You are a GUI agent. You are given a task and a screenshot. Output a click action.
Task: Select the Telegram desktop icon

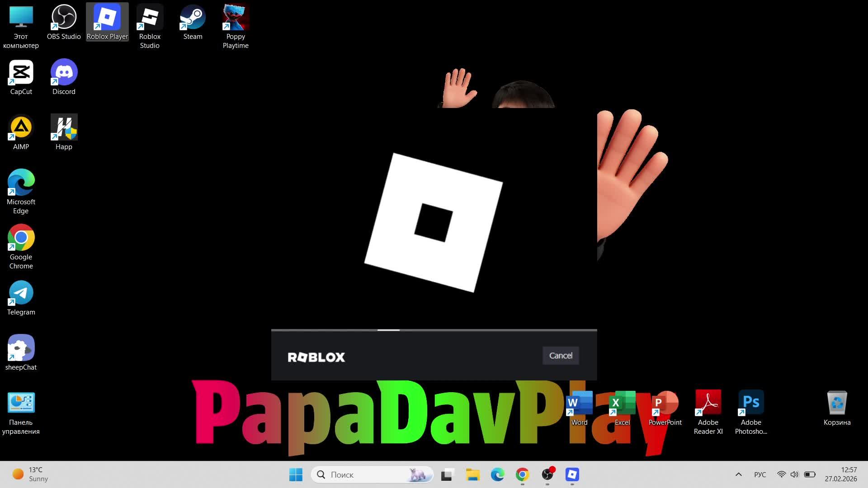click(x=21, y=293)
